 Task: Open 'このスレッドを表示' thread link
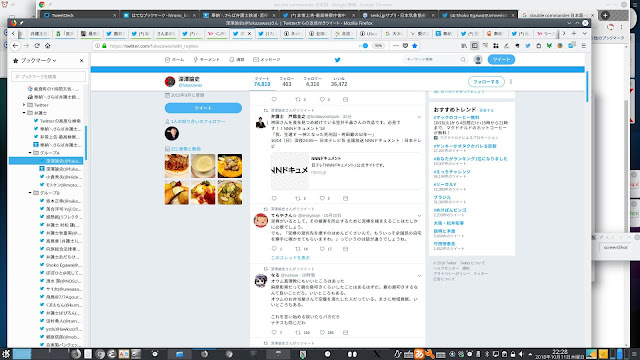click(291, 258)
